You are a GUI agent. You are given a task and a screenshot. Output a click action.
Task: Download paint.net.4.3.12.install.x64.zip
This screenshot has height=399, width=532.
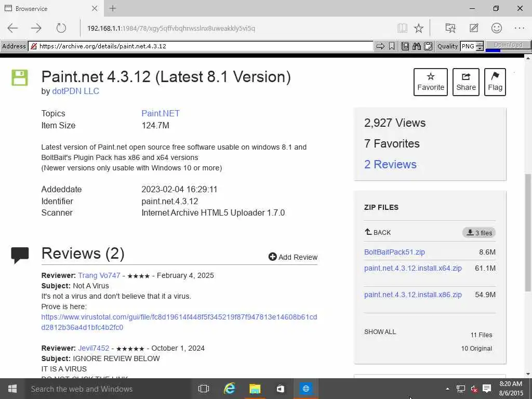click(413, 268)
